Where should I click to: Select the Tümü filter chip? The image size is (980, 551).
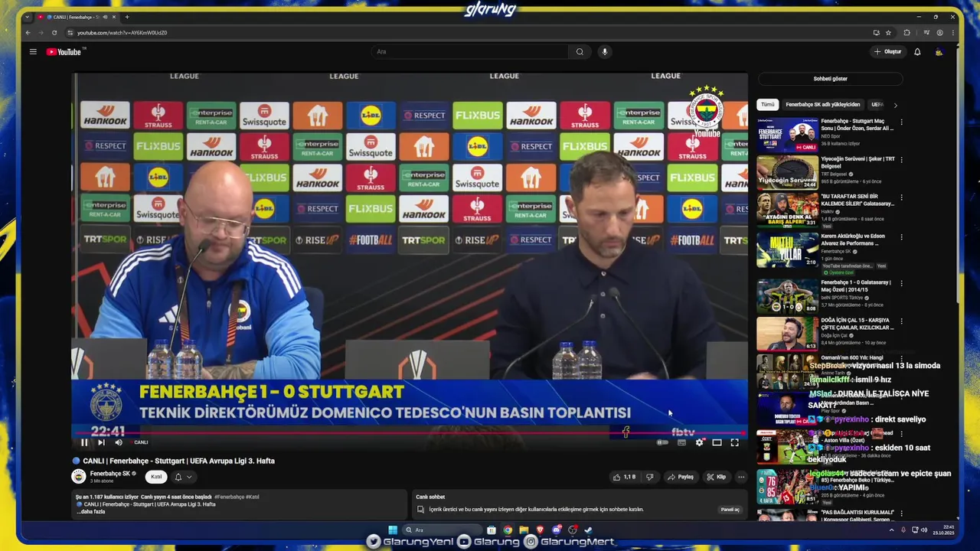pyautogui.click(x=768, y=105)
